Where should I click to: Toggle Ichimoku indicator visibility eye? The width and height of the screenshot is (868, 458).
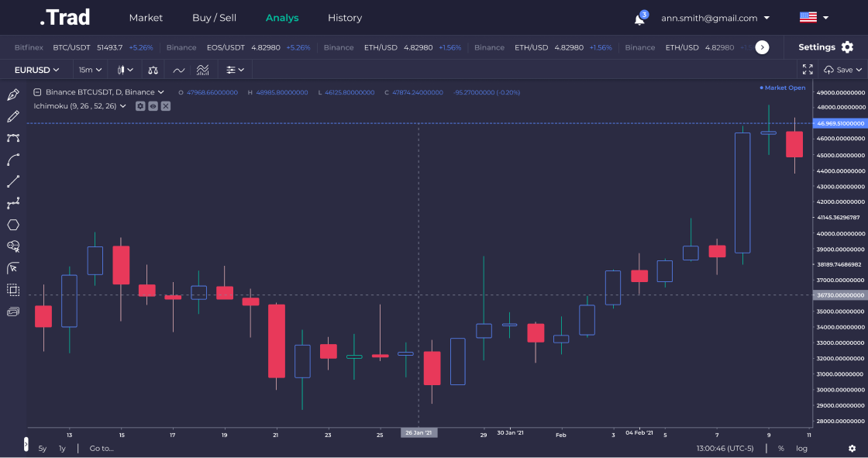(153, 105)
